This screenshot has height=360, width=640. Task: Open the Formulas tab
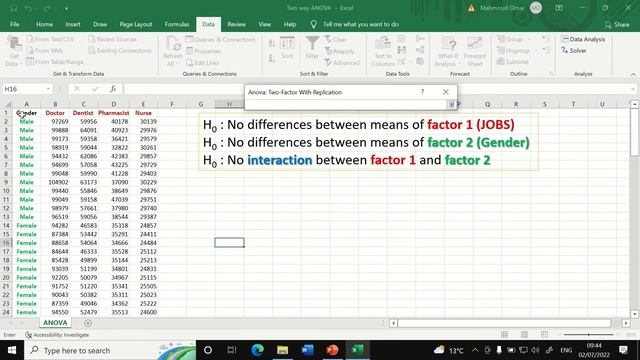click(x=177, y=24)
